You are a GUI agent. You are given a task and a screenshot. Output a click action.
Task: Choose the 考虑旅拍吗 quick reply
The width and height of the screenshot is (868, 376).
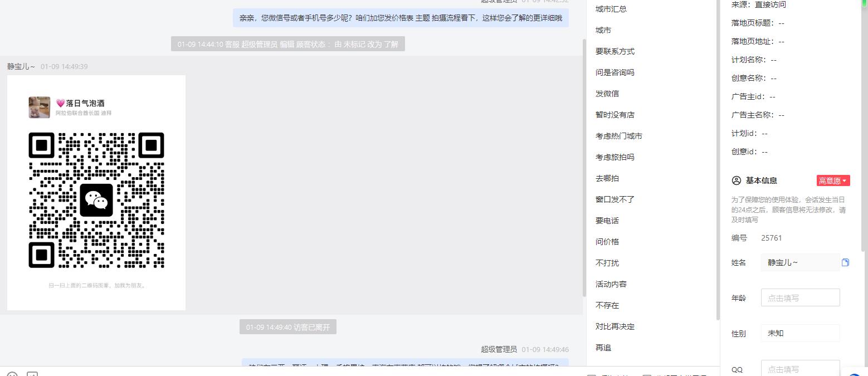pos(615,157)
